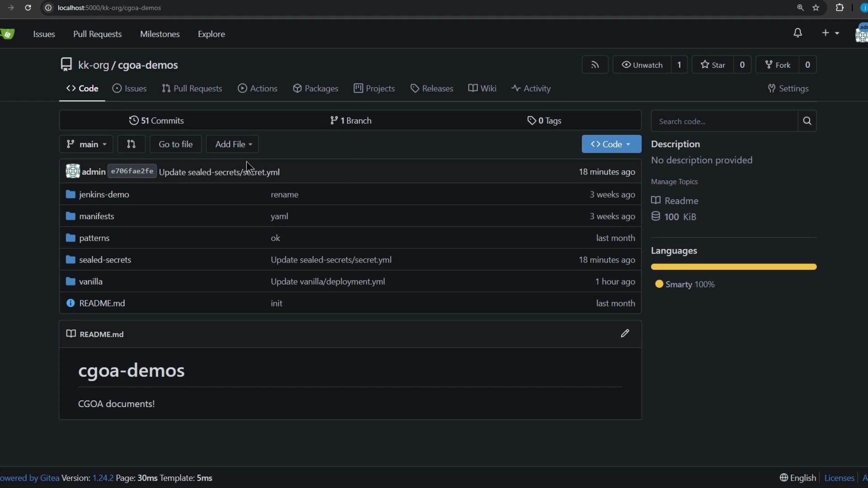The image size is (868, 488).
Task: Open the patterns folder
Action: [94, 238]
